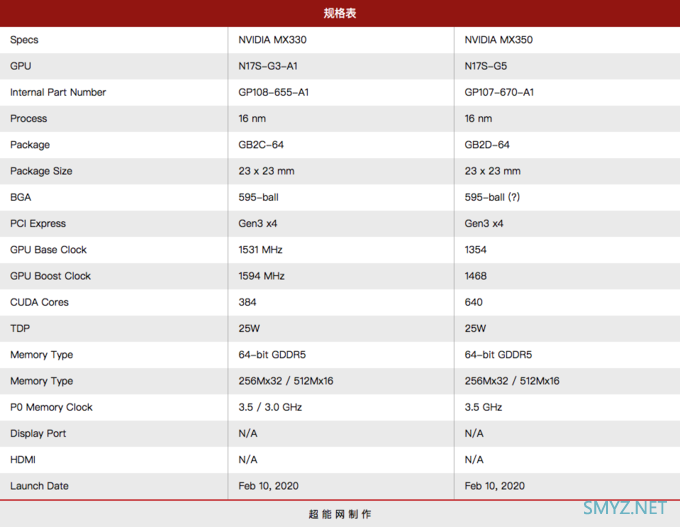
Task: Click Feb 10, 2020 in MX350 column
Action: (x=495, y=486)
